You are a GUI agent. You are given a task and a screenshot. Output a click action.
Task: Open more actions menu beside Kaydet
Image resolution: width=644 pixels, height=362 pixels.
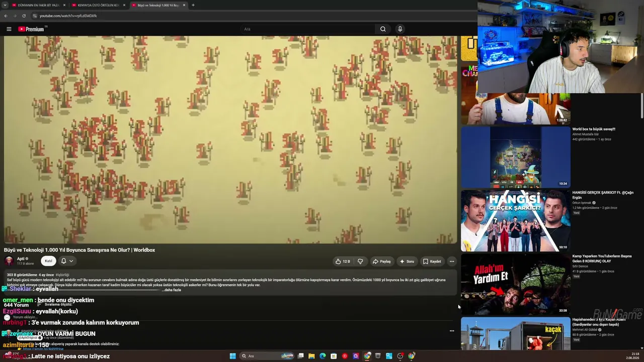click(452, 261)
